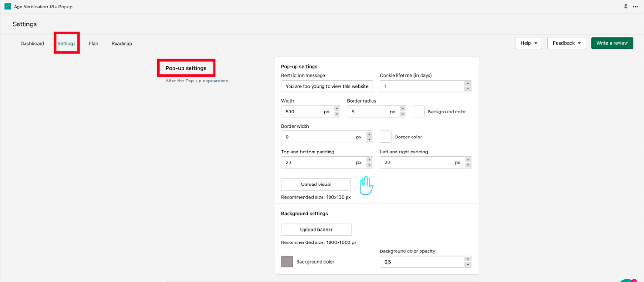This screenshot has width=644, height=282.
Task: Open the three-dot more options menu
Action: 635,7
